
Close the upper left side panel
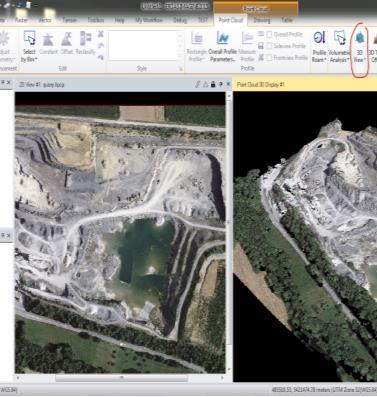[9, 82]
